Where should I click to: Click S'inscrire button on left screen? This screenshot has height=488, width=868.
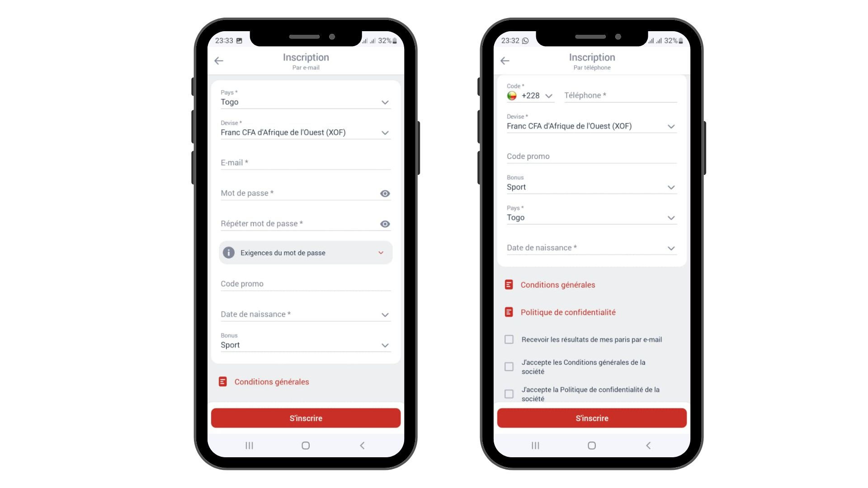[x=306, y=418]
